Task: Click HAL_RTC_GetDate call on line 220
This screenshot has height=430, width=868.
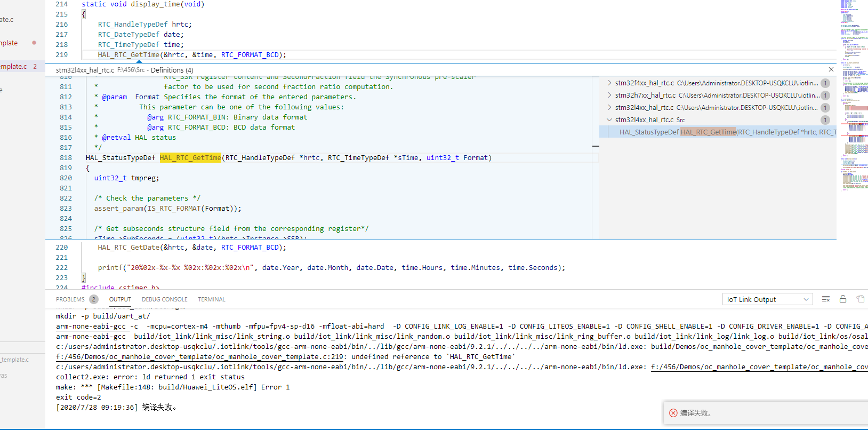Action: pyautogui.click(x=128, y=248)
